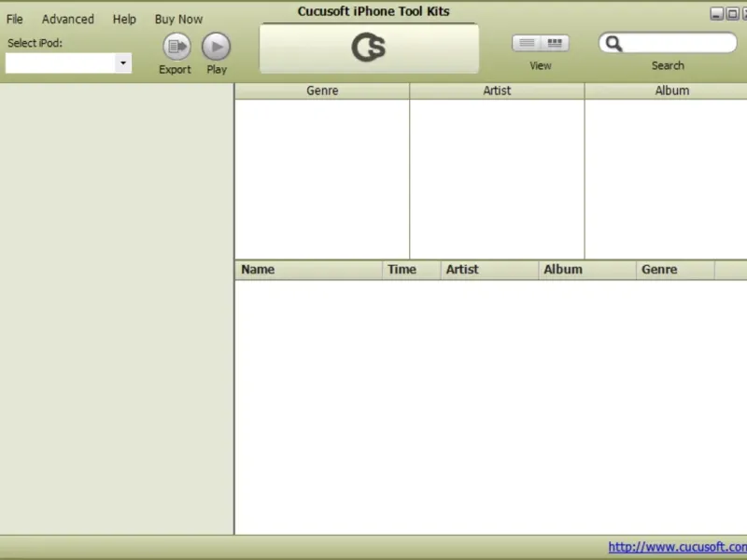Maximize the Cucusoft window
Viewport: 747px width, 560px height.
[x=732, y=14]
